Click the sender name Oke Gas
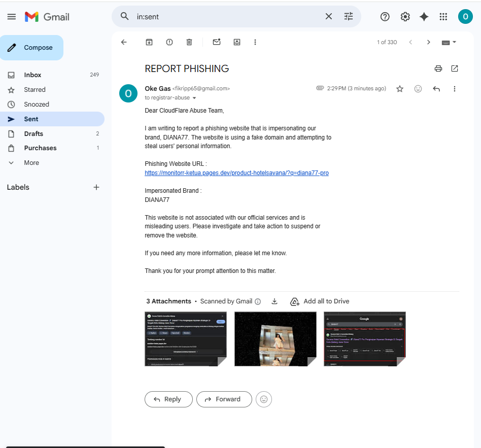 pyautogui.click(x=158, y=88)
